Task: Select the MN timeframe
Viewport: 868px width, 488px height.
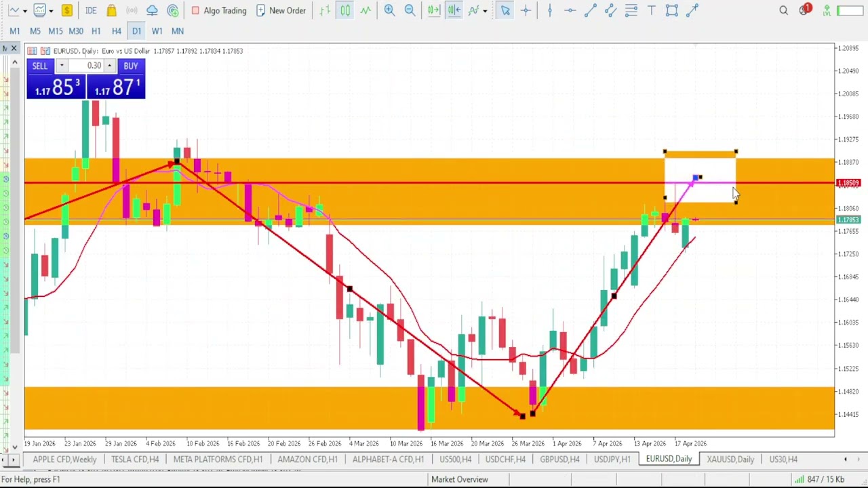Action: [x=177, y=30]
